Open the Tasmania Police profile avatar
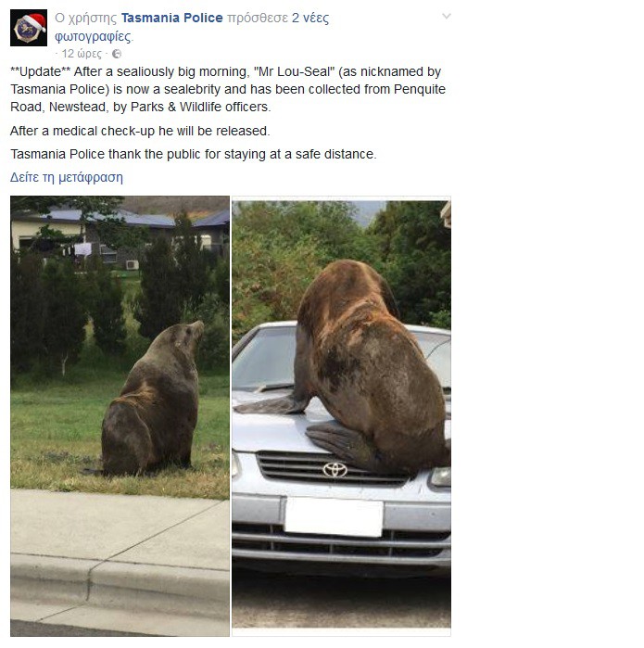The width and height of the screenshot is (644, 648). tap(29, 28)
